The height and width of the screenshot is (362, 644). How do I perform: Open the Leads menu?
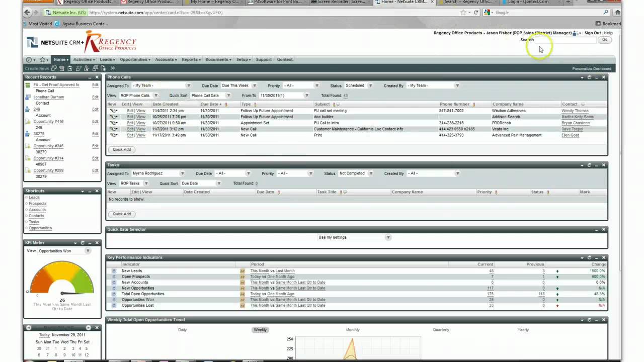tap(107, 59)
